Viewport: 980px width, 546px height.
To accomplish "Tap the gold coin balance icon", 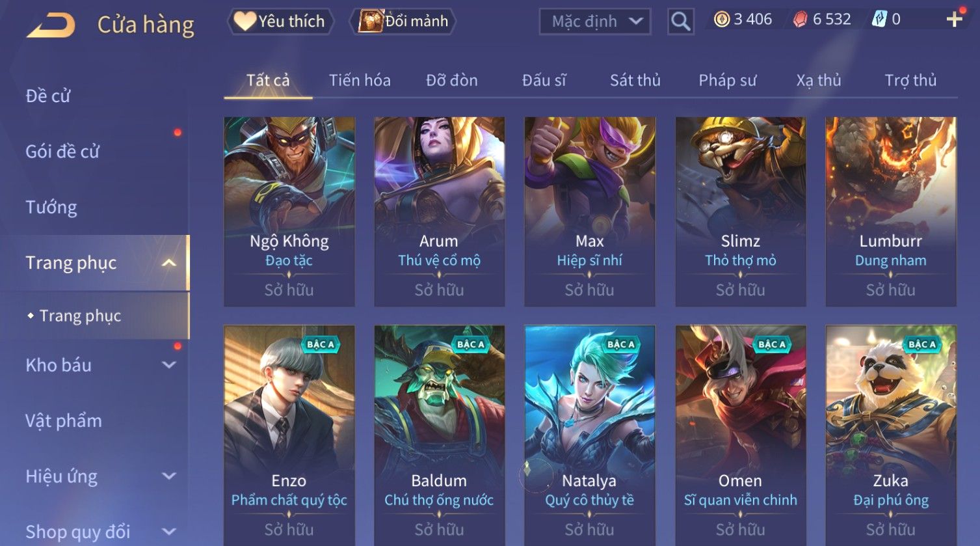I will [x=721, y=20].
